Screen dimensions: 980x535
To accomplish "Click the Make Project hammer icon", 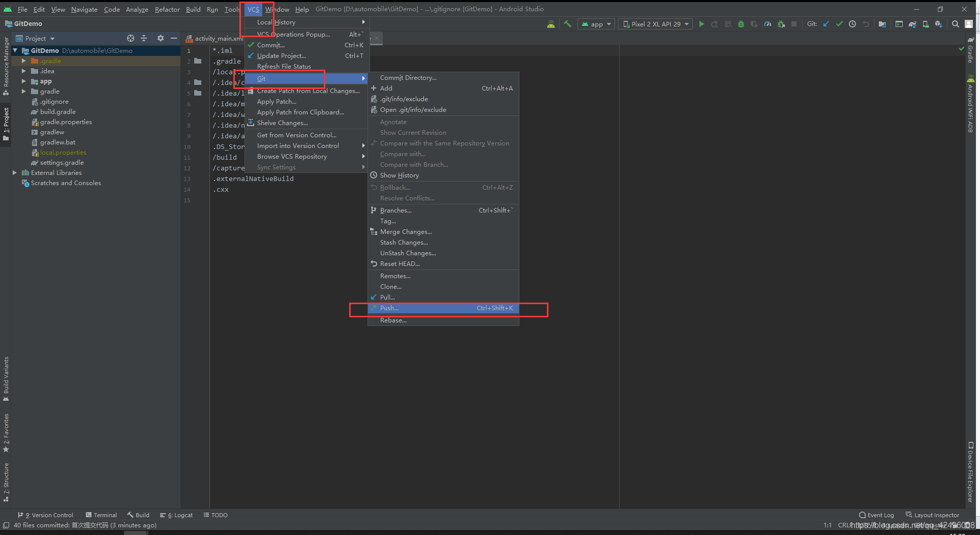I will pos(567,24).
